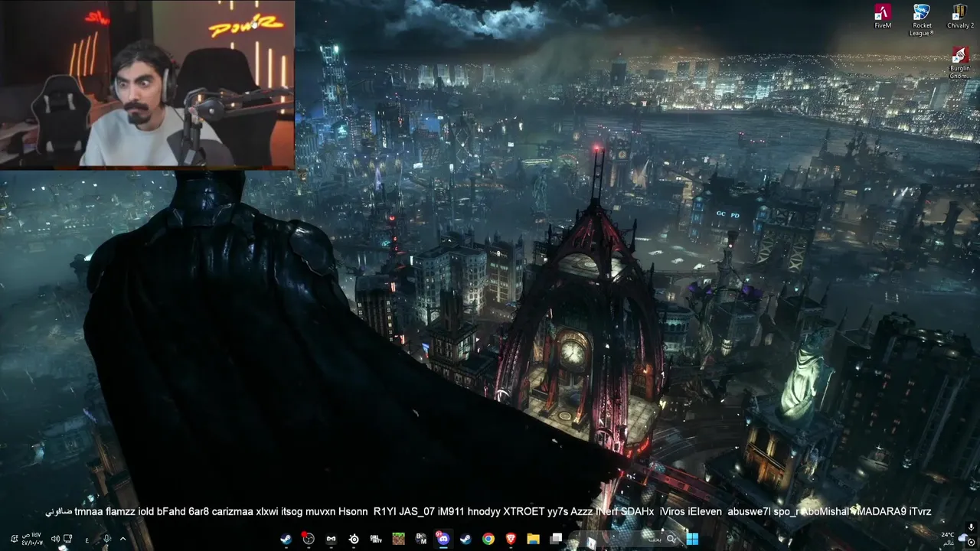The width and height of the screenshot is (980, 551).
Task: Click the white M logo taskbar icon
Action: coord(331,539)
